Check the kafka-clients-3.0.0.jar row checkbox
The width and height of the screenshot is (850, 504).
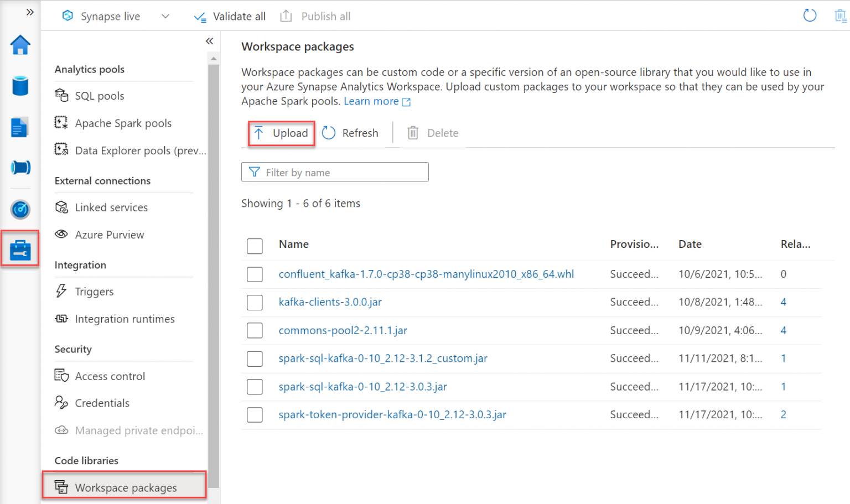tap(255, 302)
